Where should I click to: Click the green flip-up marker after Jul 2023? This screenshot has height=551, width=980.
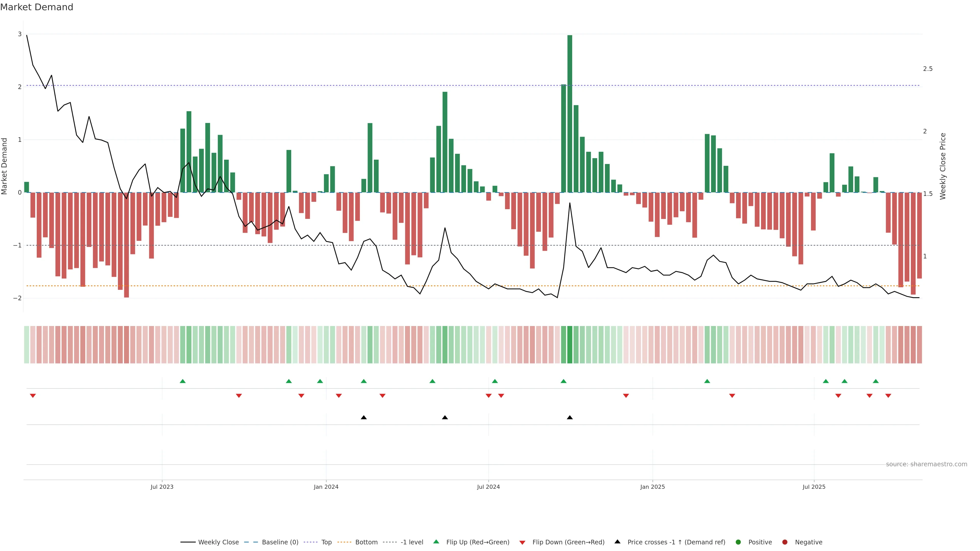(x=183, y=381)
